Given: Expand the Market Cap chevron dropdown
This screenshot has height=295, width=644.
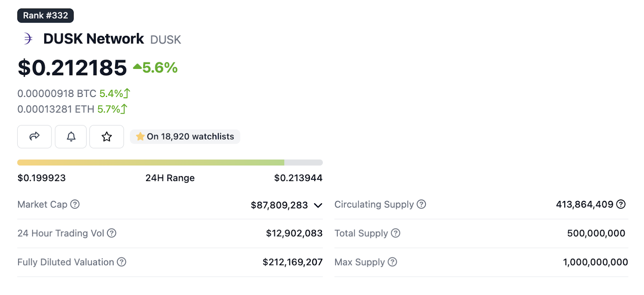Looking at the screenshot, I should [318, 205].
